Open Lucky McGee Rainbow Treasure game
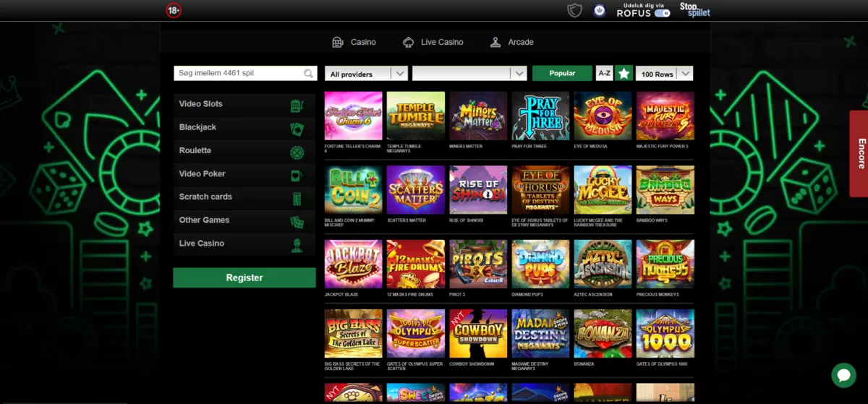 603,190
